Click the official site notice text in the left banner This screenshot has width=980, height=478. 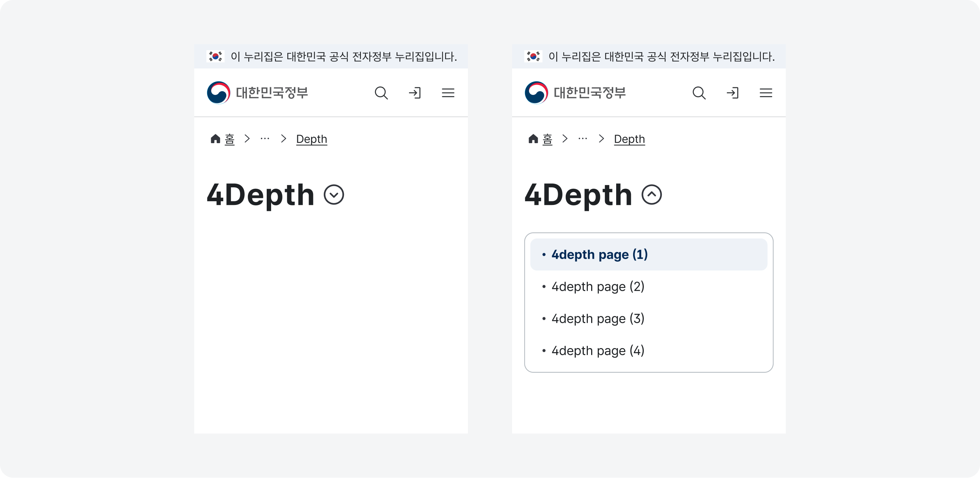tap(344, 57)
